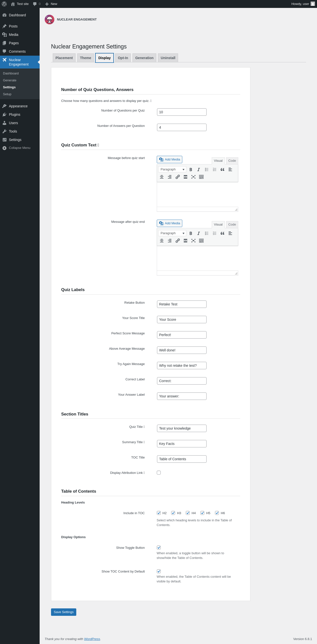
Task: Open Media in the sidebar
Action: 20,35
